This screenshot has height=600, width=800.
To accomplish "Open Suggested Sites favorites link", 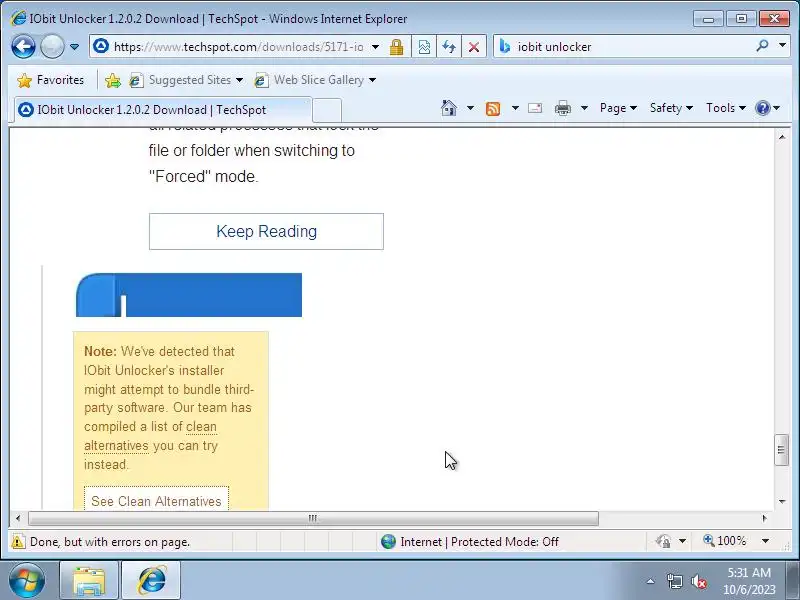I will (x=186, y=80).
